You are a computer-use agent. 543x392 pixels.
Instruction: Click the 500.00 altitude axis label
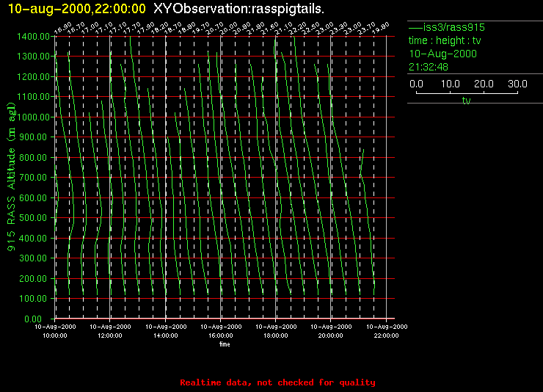click(x=34, y=218)
